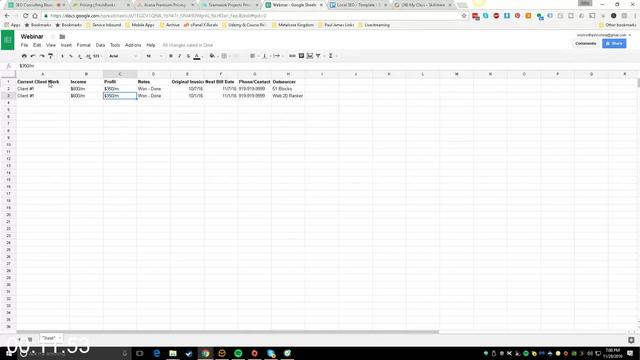Open the more number formats dropdown
This screenshot has width=640, height=360.
[x=97, y=56]
